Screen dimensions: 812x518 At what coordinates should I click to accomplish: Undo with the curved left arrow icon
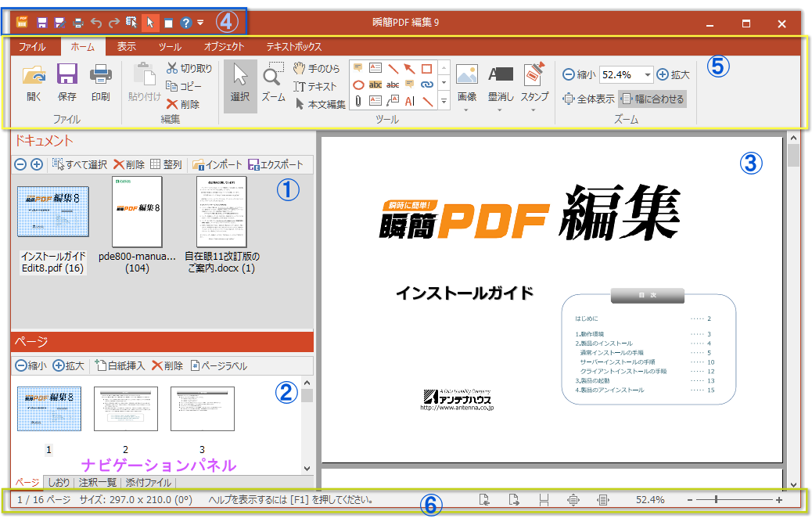95,23
